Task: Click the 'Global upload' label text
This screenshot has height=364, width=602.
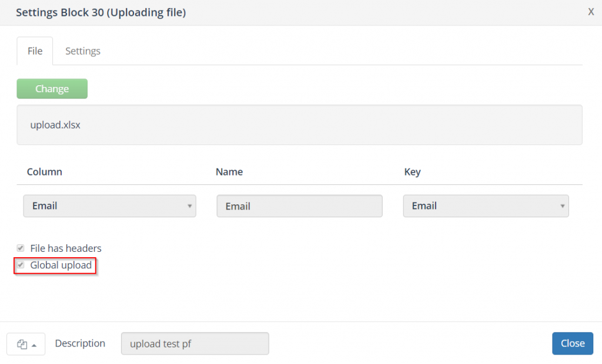Action: tap(61, 265)
